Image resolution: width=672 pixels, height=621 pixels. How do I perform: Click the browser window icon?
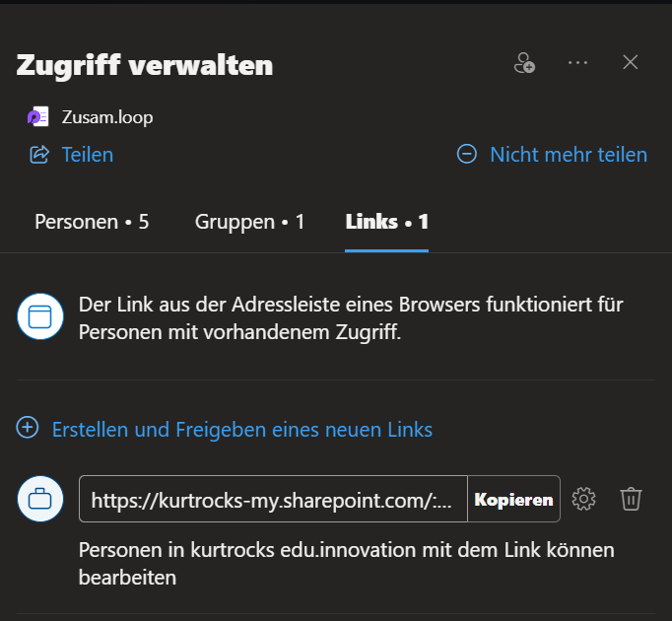[40, 316]
